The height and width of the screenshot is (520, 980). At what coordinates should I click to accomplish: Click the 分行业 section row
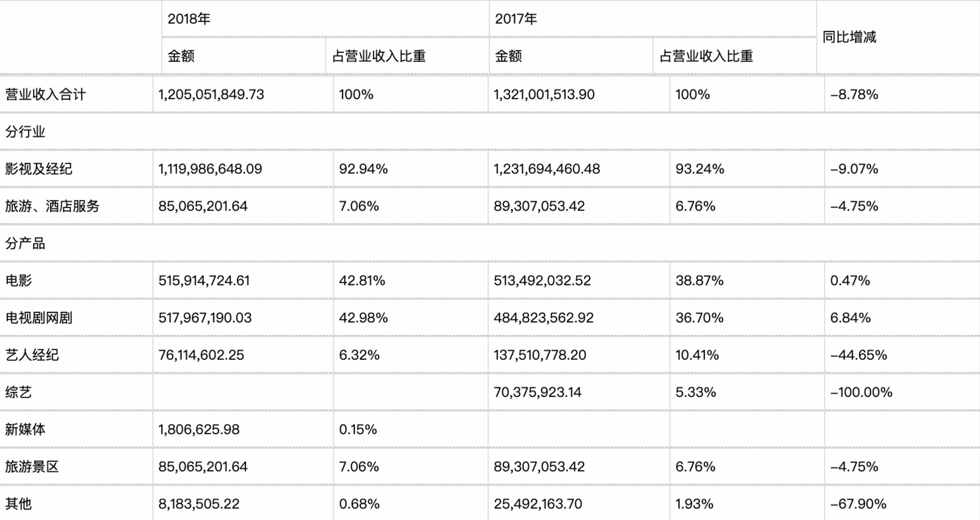tap(25, 132)
